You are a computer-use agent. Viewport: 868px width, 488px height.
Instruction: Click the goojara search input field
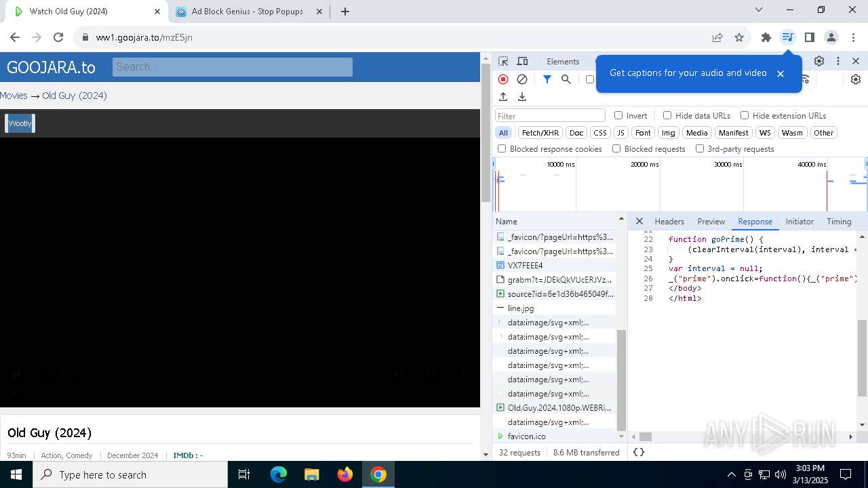(x=233, y=66)
